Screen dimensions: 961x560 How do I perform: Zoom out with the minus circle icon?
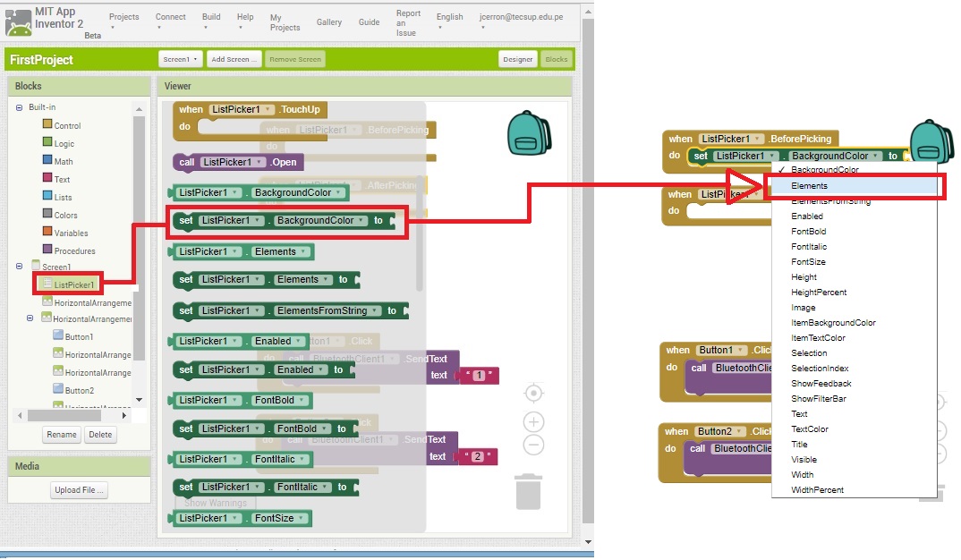click(x=534, y=445)
